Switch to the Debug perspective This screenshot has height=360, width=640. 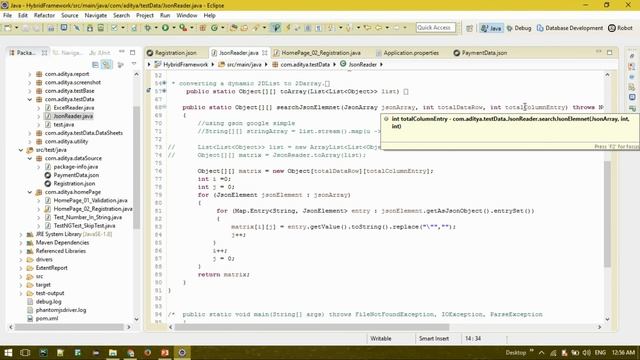click(519, 28)
